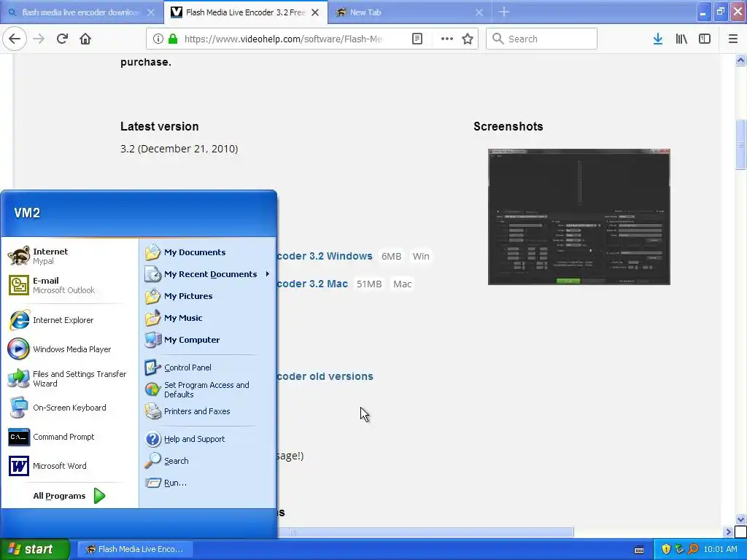Click the horizontal scrollbar thumb at page bottom

click(425, 532)
